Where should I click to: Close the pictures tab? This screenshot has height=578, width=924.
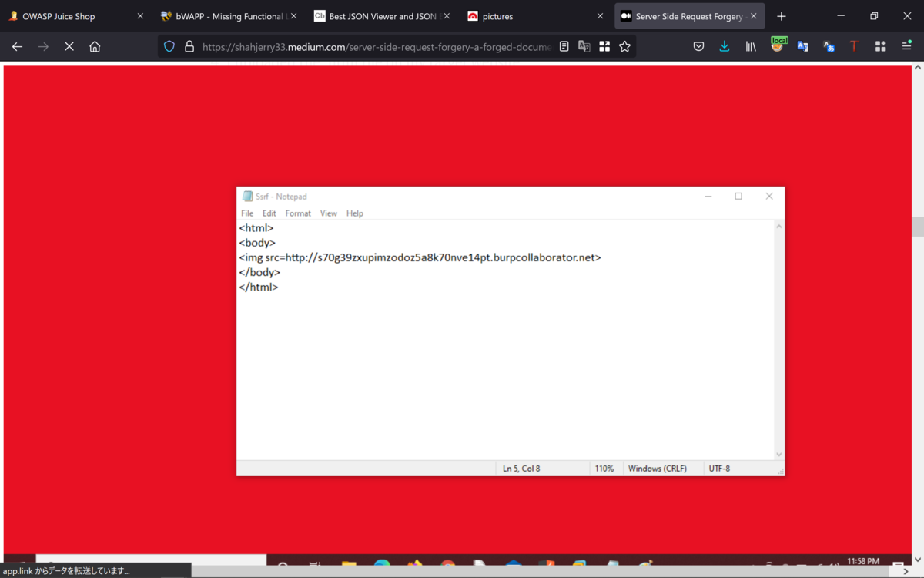coord(600,16)
